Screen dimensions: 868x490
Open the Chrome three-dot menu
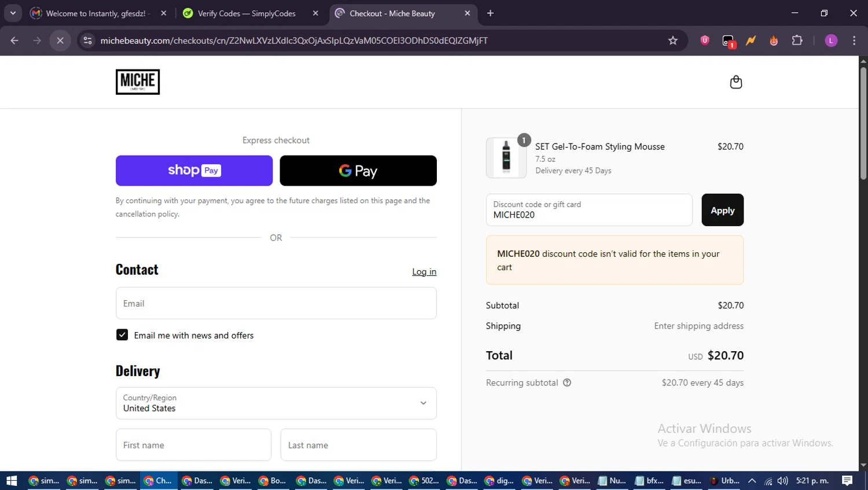pyautogui.click(x=854, y=40)
